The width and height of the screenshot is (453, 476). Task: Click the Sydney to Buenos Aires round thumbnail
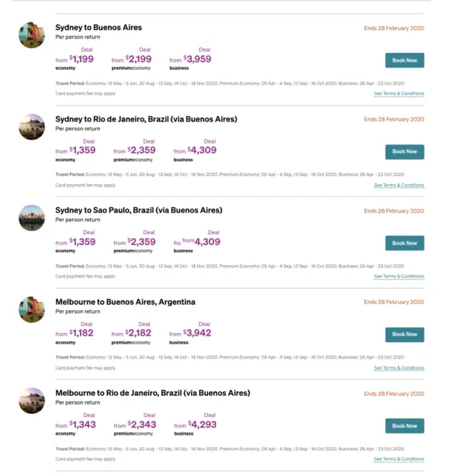click(x=32, y=35)
